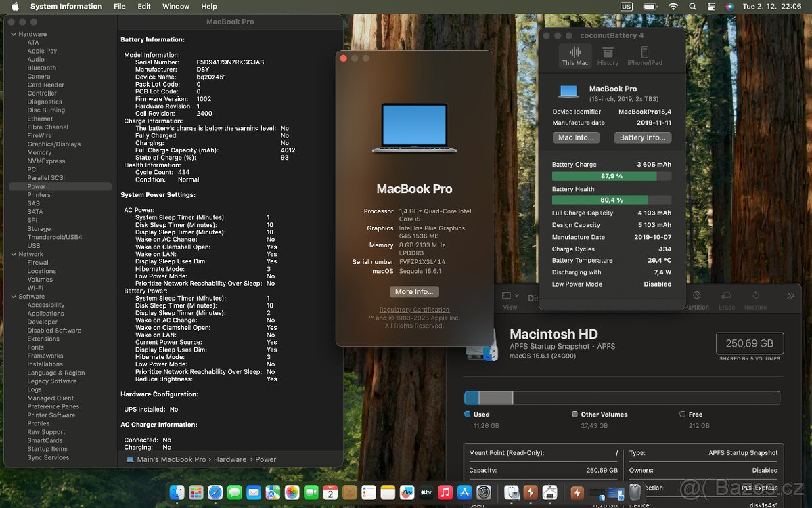Select the Used storage legend circle
The width and height of the screenshot is (812, 508).
(466, 414)
